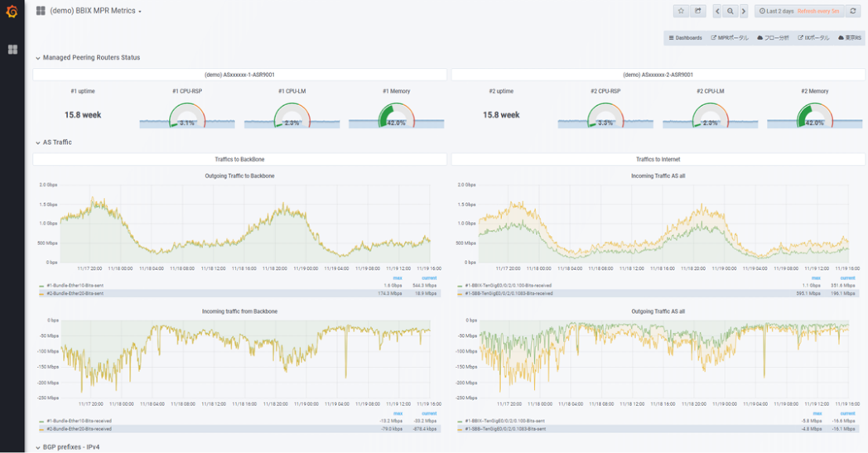Toggle the #1-Bundle-Ether10-Bits-sent legend series
This screenshot has width=868, height=453.
click(75, 285)
